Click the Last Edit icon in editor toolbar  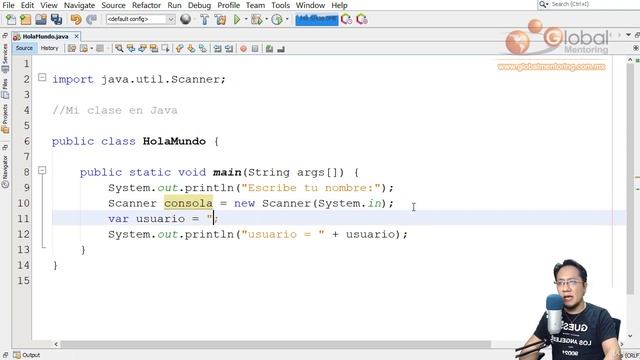72,49
